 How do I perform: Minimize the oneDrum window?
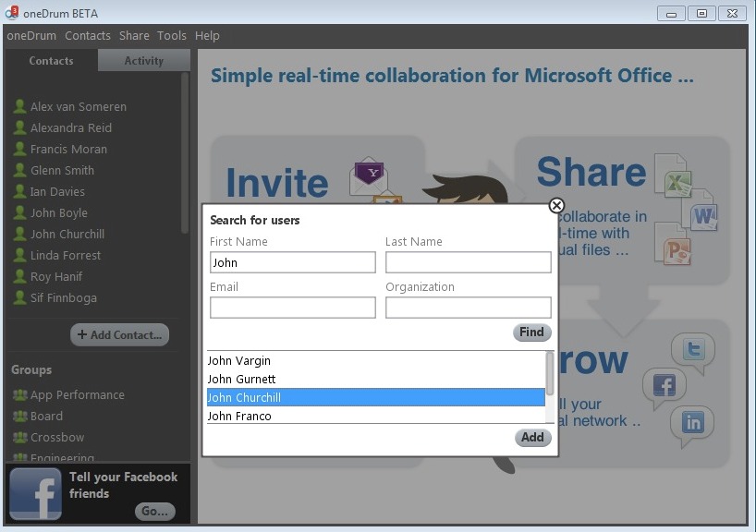pyautogui.click(x=671, y=14)
